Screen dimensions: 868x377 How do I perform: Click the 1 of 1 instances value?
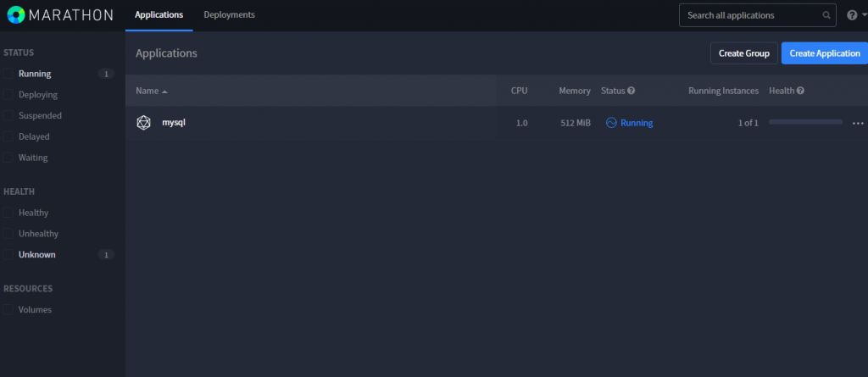748,123
